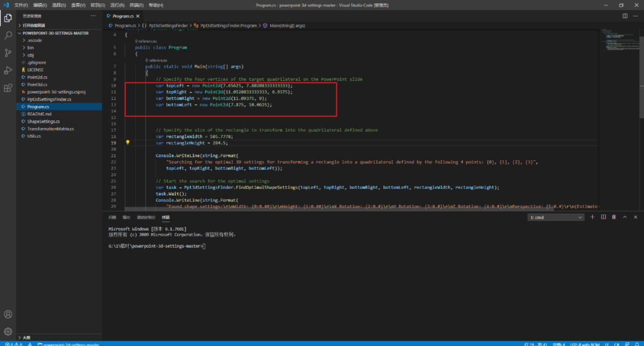Open the Source Control view

coord(8,53)
